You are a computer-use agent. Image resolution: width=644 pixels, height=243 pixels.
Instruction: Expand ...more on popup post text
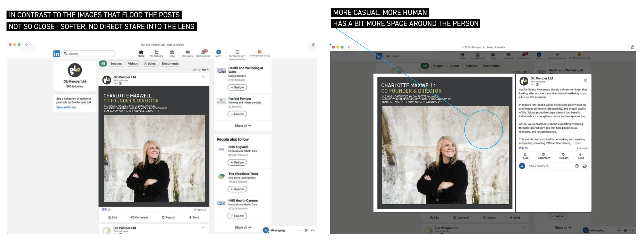(577, 143)
